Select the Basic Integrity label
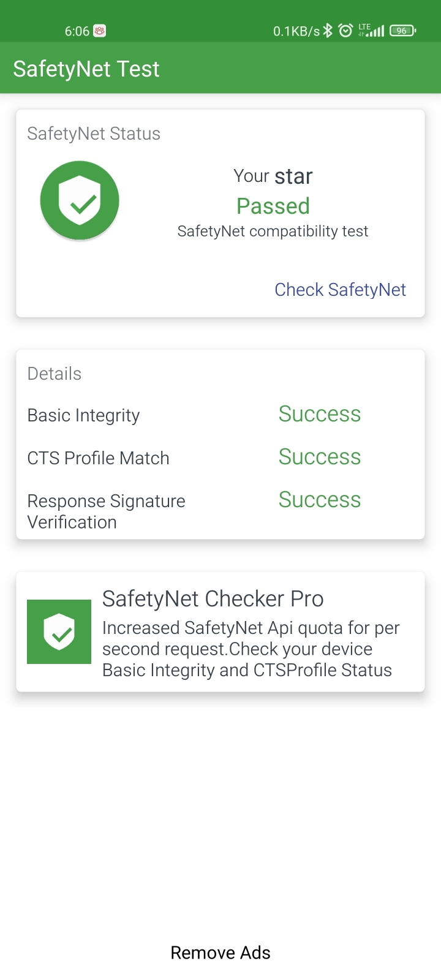Viewport: 441px width, 980px height. [x=84, y=416]
